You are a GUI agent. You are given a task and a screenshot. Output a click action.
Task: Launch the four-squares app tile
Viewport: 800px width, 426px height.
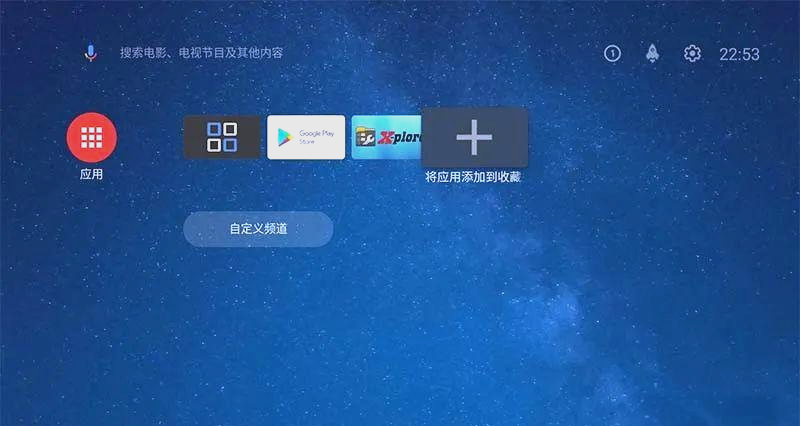point(222,137)
